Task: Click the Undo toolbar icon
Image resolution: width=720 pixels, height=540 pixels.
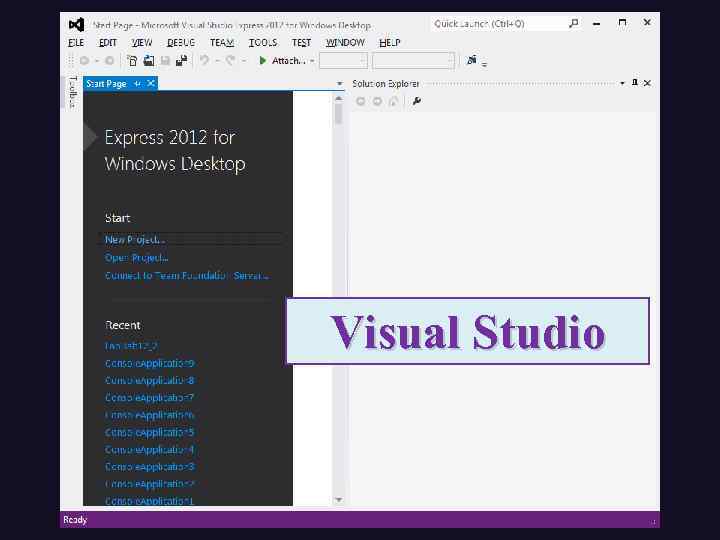Action: coord(205,60)
